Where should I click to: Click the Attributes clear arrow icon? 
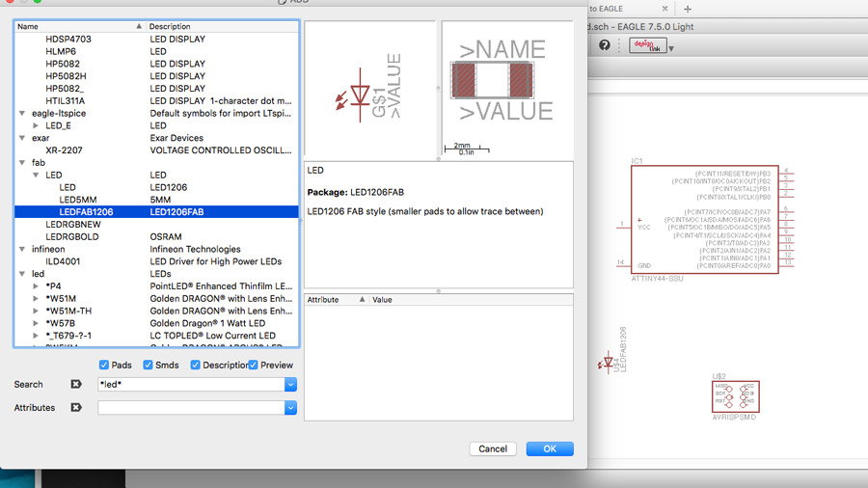pyautogui.click(x=76, y=407)
